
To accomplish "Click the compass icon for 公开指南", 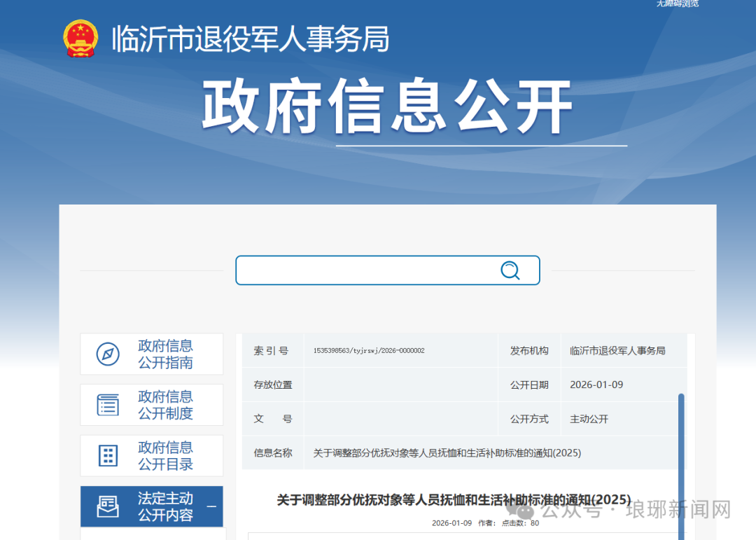I will 108,354.
